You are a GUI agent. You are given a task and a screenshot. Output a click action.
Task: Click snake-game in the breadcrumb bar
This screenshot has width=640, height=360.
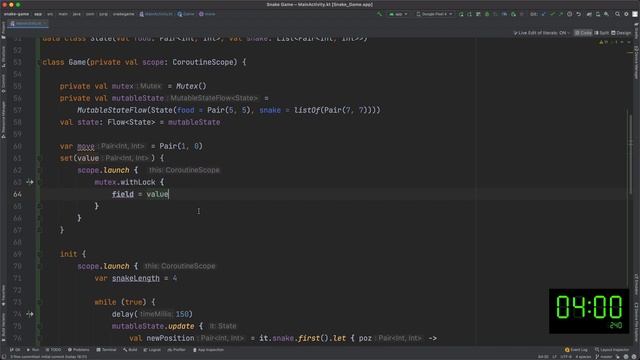click(16, 14)
